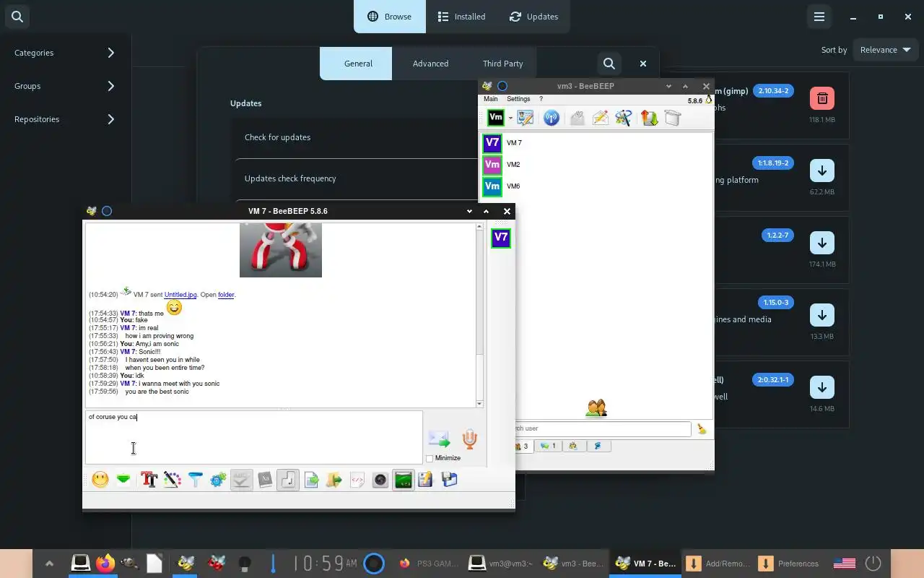This screenshot has width=924, height=578.
Task: Click the US flag keyboard layout icon
Action: point(845,564)
